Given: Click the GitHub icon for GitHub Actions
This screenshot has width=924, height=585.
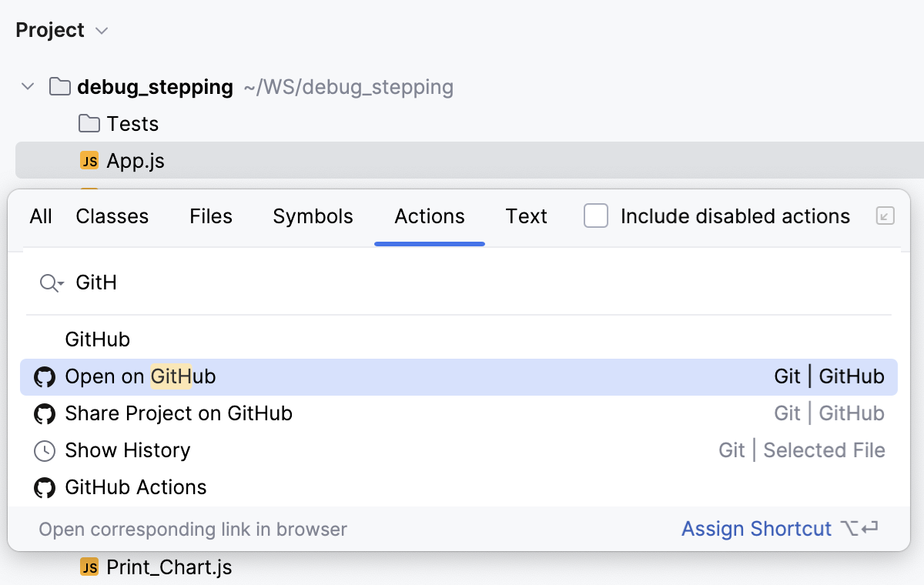Looking at the screenshot, I should pyautogui.click(x=45, y=487).
